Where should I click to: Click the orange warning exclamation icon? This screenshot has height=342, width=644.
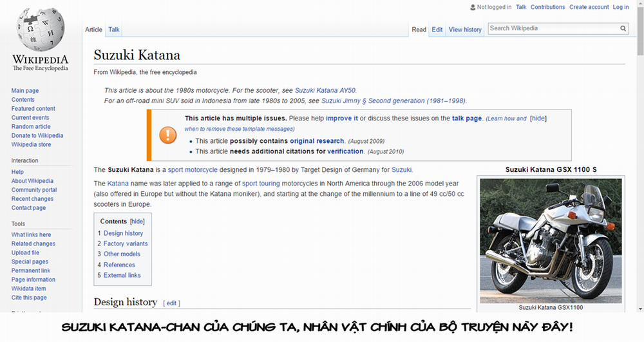click(167, 135)
